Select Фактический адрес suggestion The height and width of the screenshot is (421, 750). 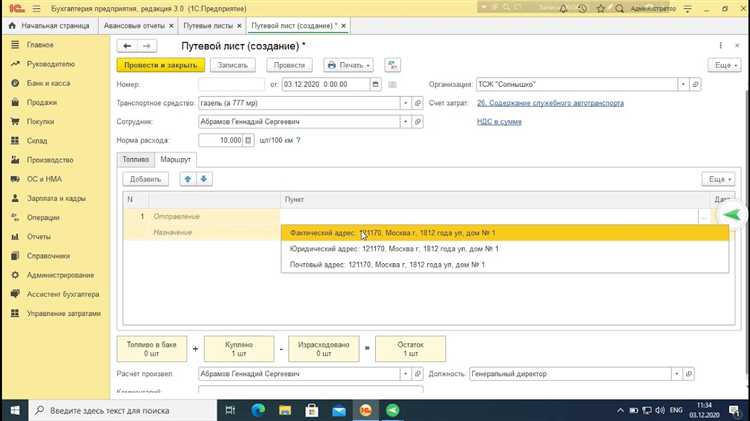pos(505,233)
